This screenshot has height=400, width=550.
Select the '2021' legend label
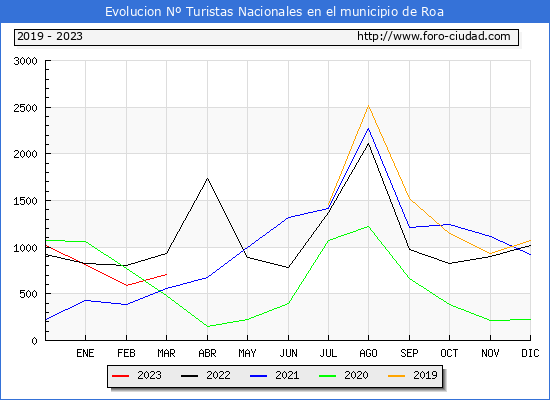click(287, 375)
